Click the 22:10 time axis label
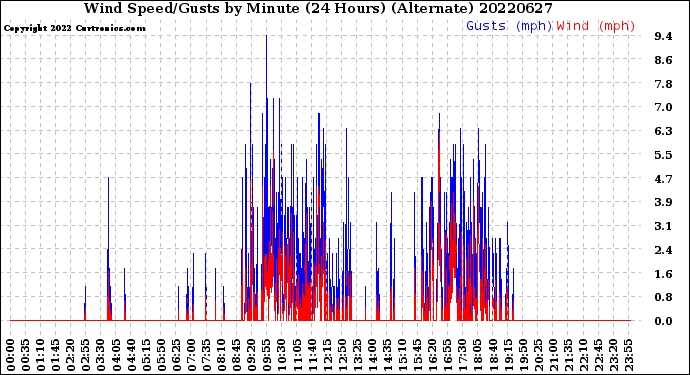690x375 pixels. coord(583,355)
